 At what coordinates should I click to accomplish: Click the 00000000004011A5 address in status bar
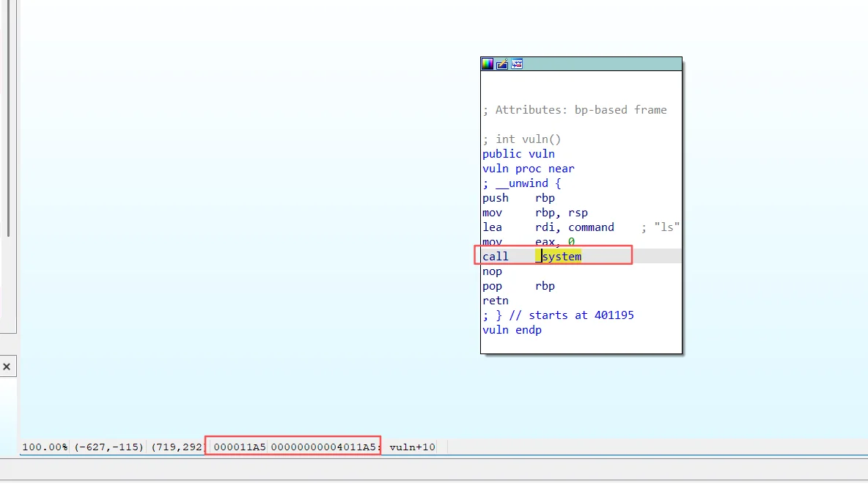(x=324, y=447)
